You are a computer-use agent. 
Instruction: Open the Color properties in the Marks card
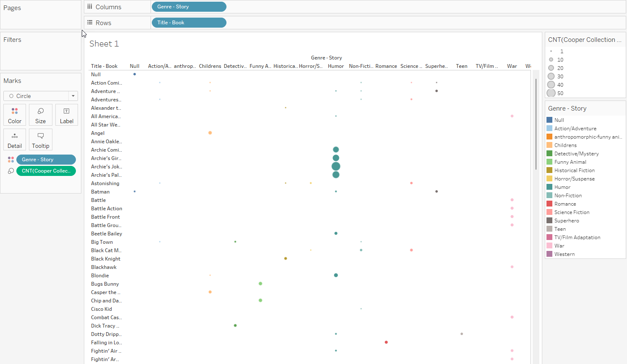coord(14,114)
